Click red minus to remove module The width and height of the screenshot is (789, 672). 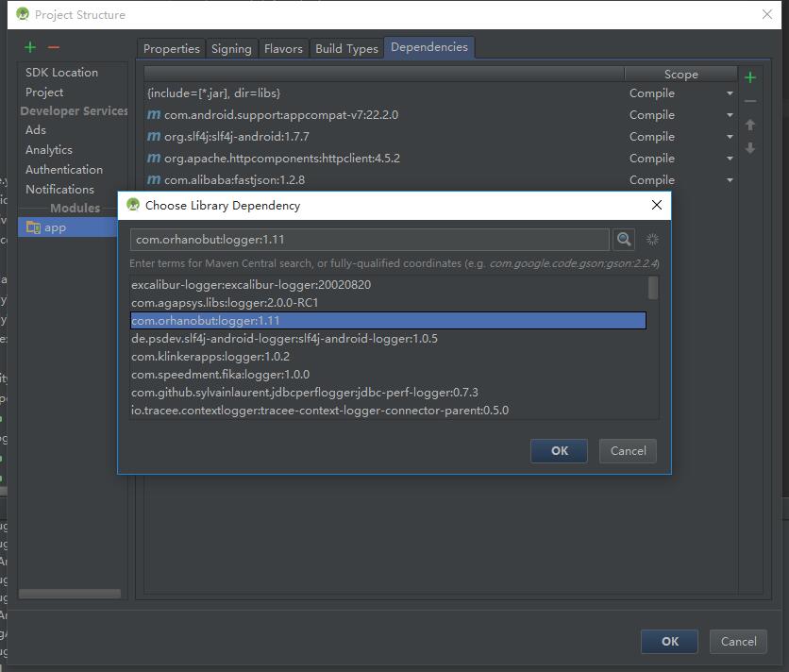[54, 47]
